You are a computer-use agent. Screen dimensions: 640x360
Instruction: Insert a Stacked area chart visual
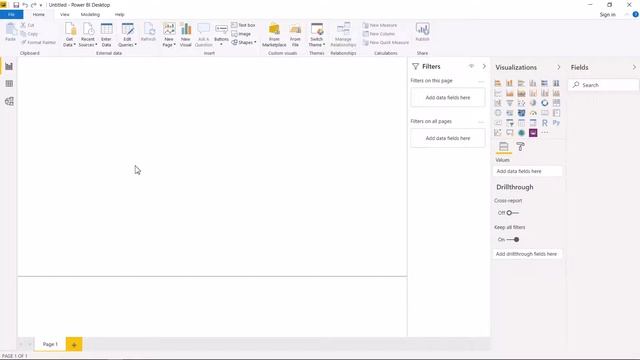click(521, 93)
